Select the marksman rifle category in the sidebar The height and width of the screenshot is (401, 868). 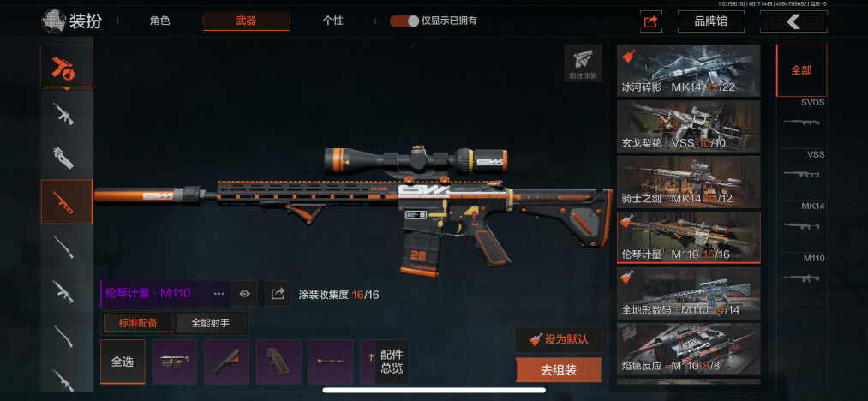(x=67, y=201)
